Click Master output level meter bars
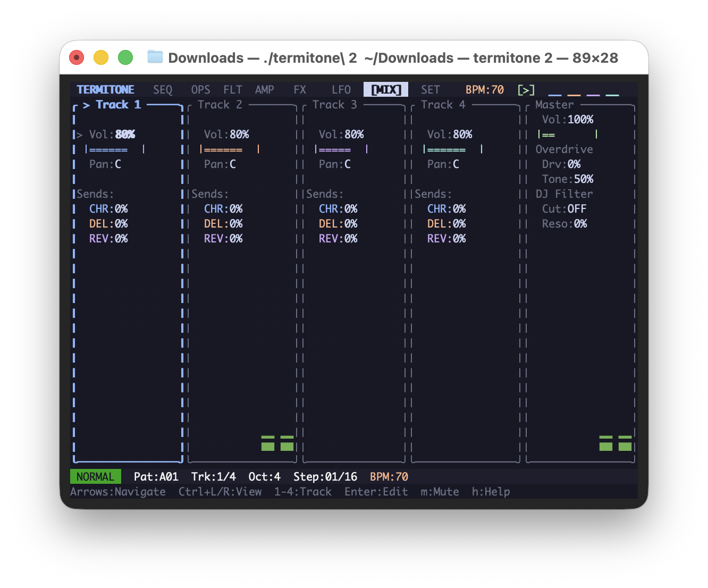 click(615, 443)
